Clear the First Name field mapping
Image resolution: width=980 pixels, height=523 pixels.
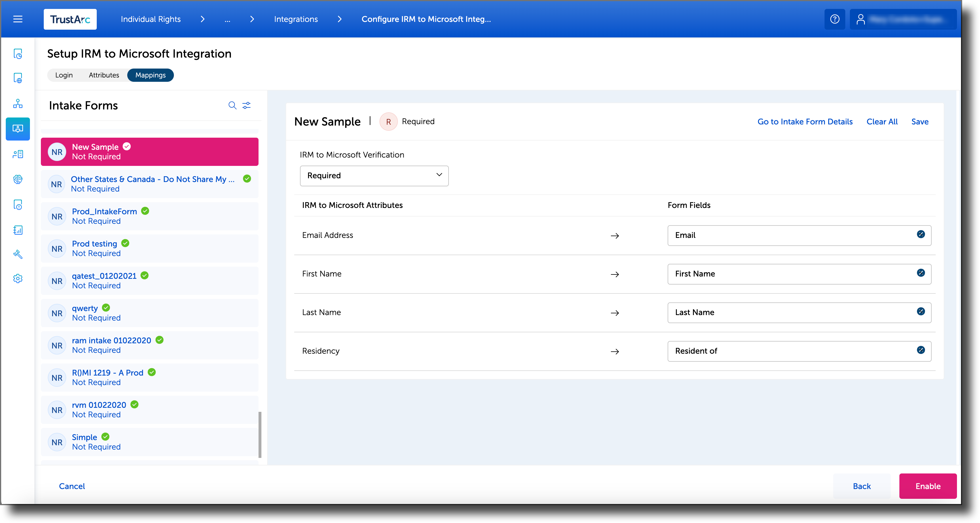click(921, 273)
